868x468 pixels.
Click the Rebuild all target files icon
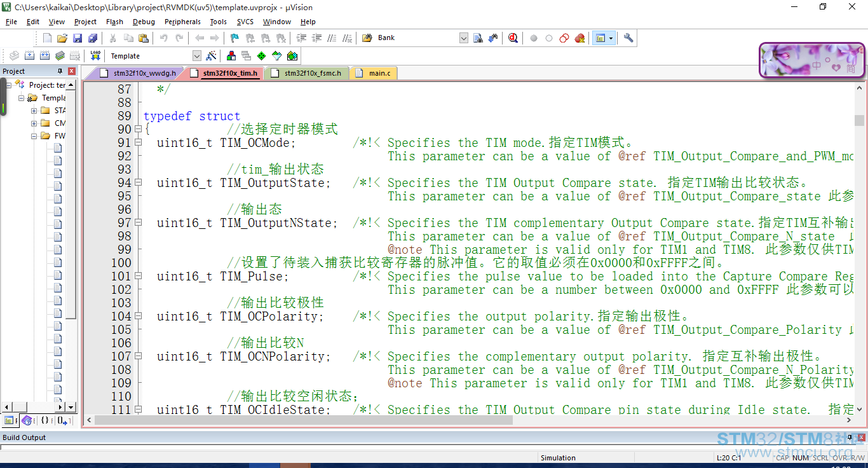44,56
